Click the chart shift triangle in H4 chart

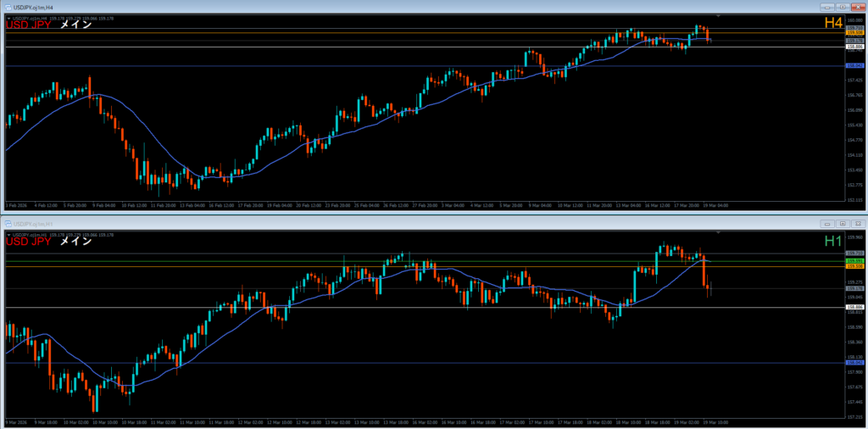pyautogui.click(x=718, y=16)
